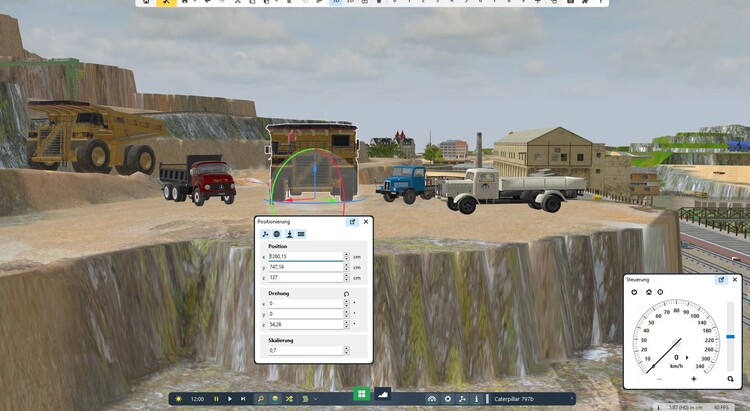Pause the simulation
This screenshot has height=411, width=750.
point(216,399)
